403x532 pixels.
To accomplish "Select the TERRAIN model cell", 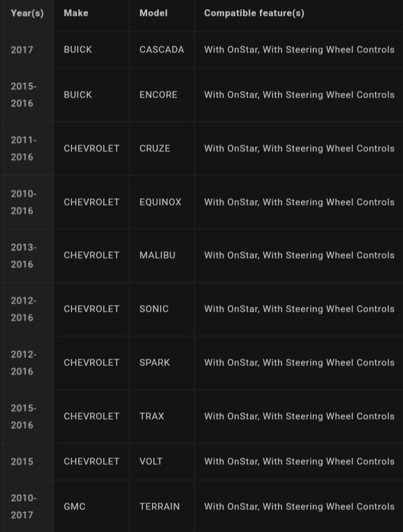I will (159, 506).
